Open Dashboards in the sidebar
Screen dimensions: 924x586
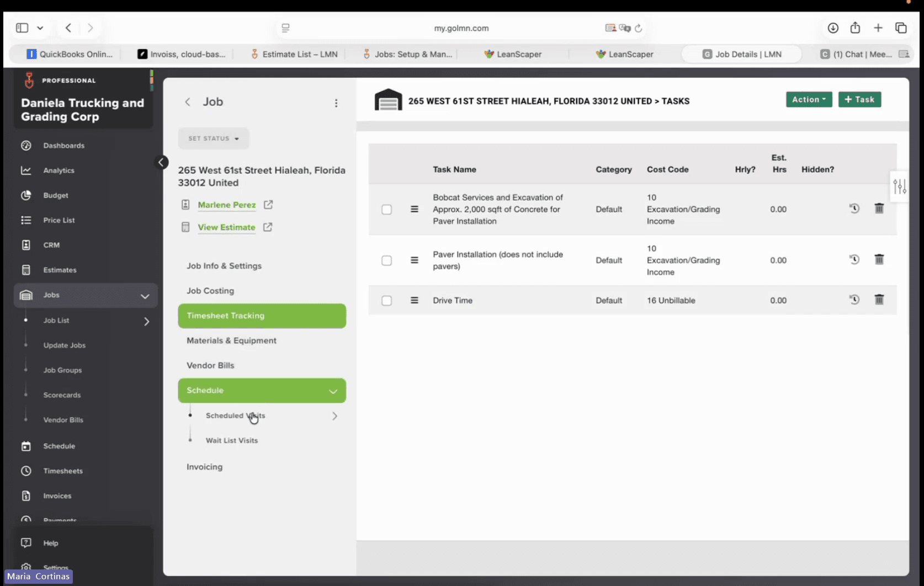[x=63, y=146]
